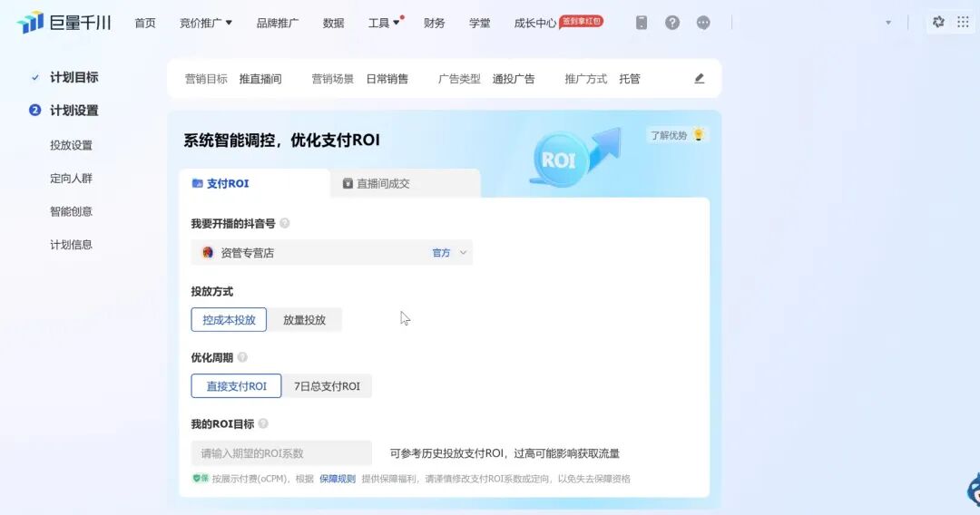980x515 pixels.
Task: Click the 日常销售 marketing scene value
Action: (x=387, y=79)
